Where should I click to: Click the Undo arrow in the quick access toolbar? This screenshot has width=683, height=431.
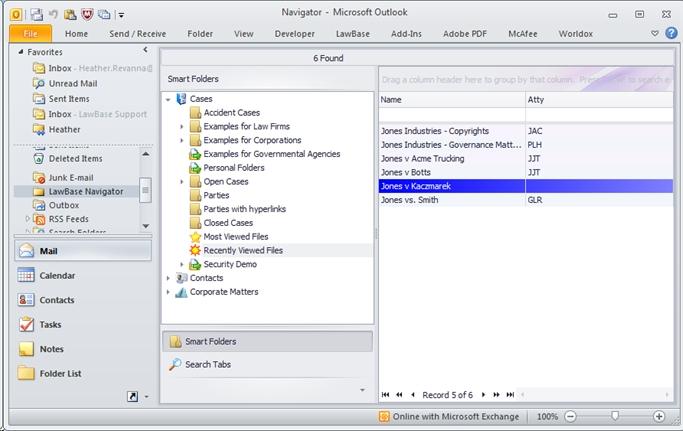click(x=53, y=14)
